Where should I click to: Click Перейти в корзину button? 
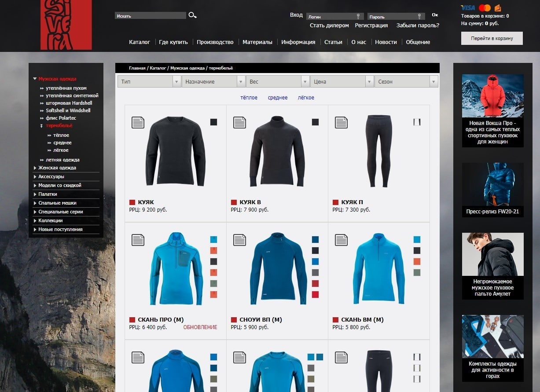492,38
